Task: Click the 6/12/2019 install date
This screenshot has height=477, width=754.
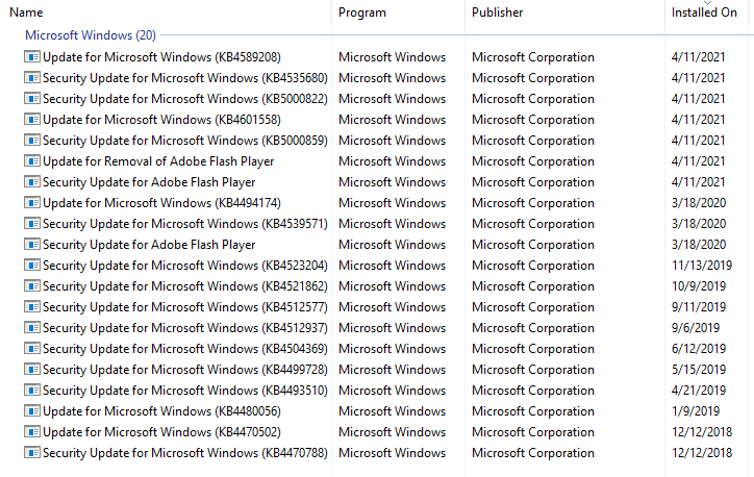Action: [x=699, y=349]
